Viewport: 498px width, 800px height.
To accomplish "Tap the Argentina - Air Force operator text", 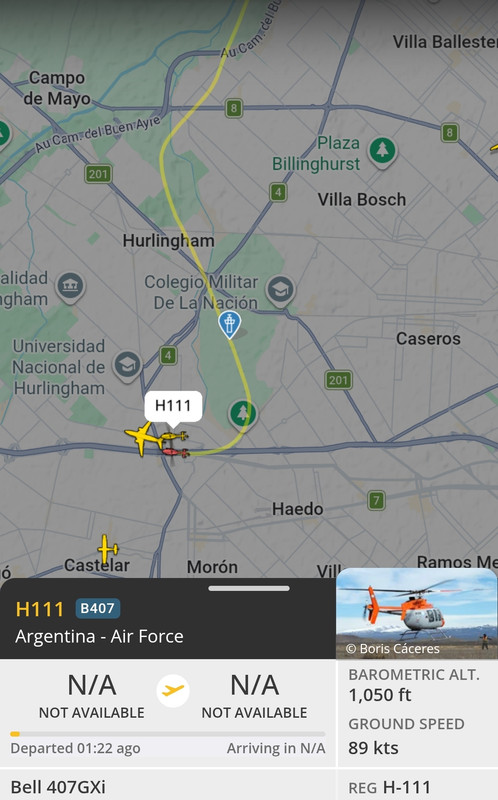I will [99, 636].
